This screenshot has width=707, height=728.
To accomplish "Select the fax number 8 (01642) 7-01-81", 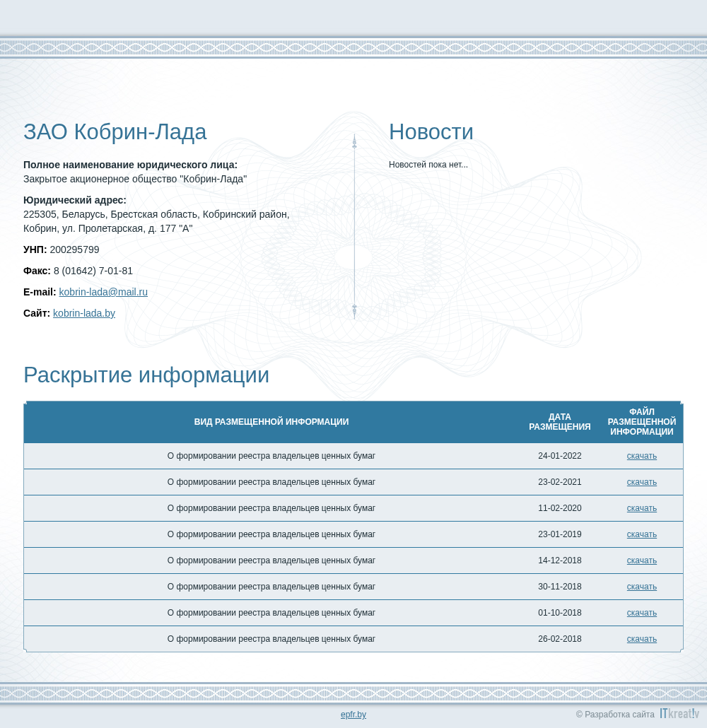I will click(93, 271).
